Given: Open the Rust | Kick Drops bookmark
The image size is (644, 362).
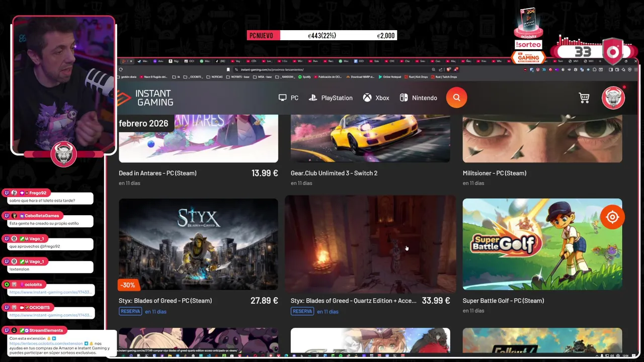Looking at the screenshot, I should point(416,77).
